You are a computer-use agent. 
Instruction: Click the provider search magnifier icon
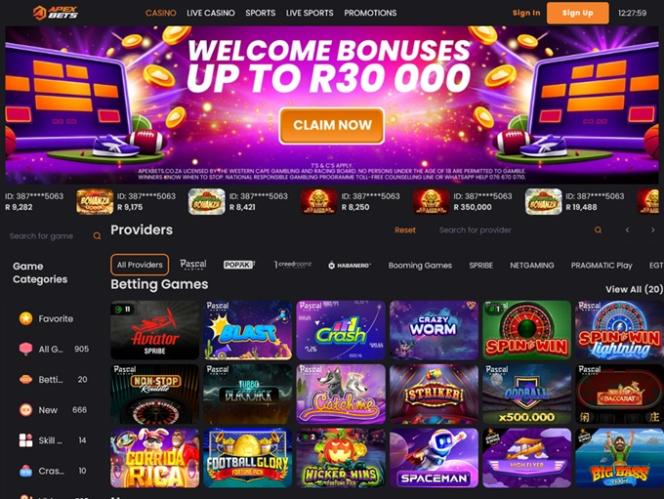pyautogui.click(x=598, y=230)
